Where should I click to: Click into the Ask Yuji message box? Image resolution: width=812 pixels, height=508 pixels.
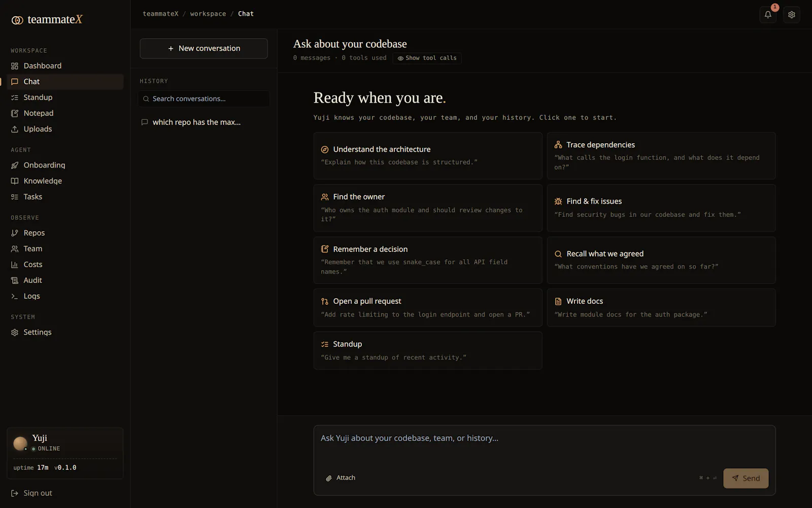coord(545,446)
